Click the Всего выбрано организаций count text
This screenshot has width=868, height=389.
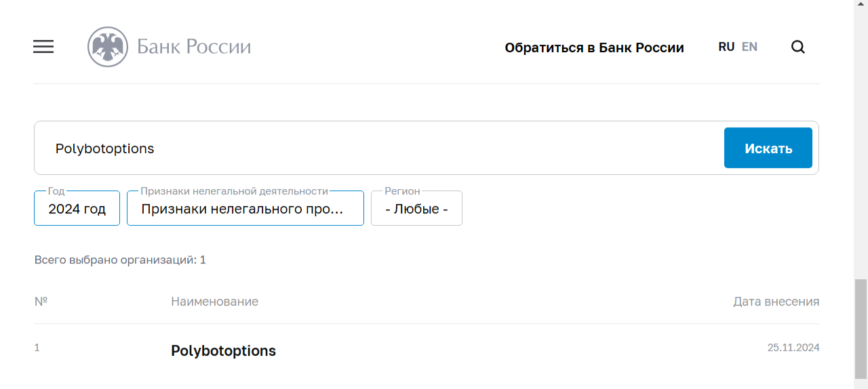point(120,260)
